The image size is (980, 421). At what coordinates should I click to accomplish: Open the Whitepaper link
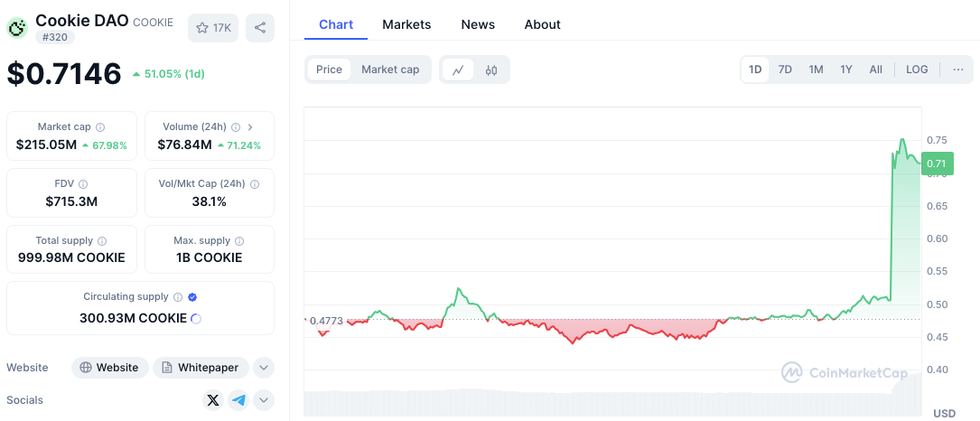coord(201,368)
